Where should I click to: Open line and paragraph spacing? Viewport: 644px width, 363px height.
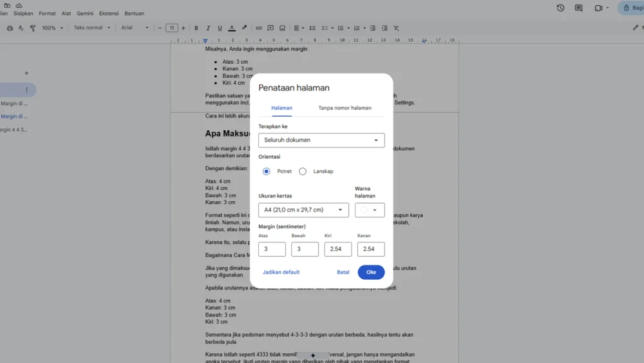[x=312, y=28]
